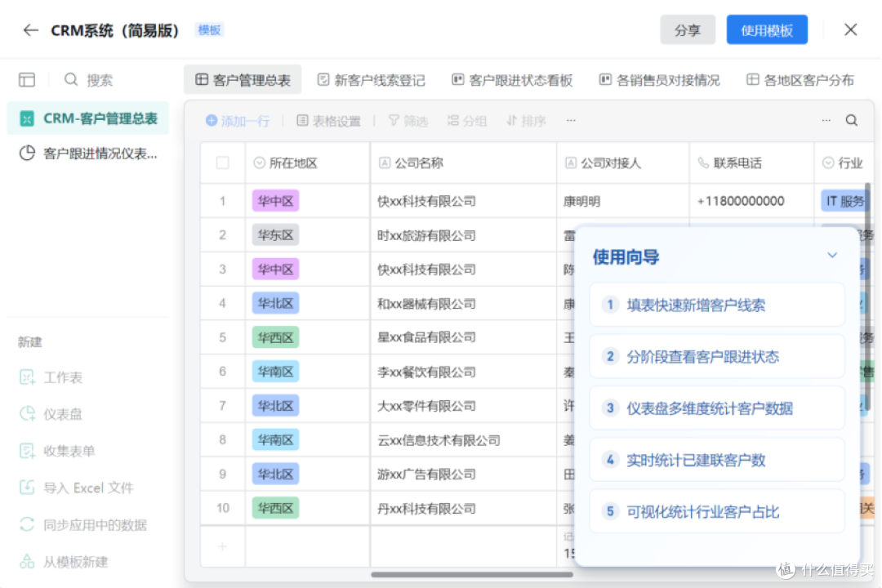
Task: Click the 筛选 filter tool
Action: pos(408,121)
